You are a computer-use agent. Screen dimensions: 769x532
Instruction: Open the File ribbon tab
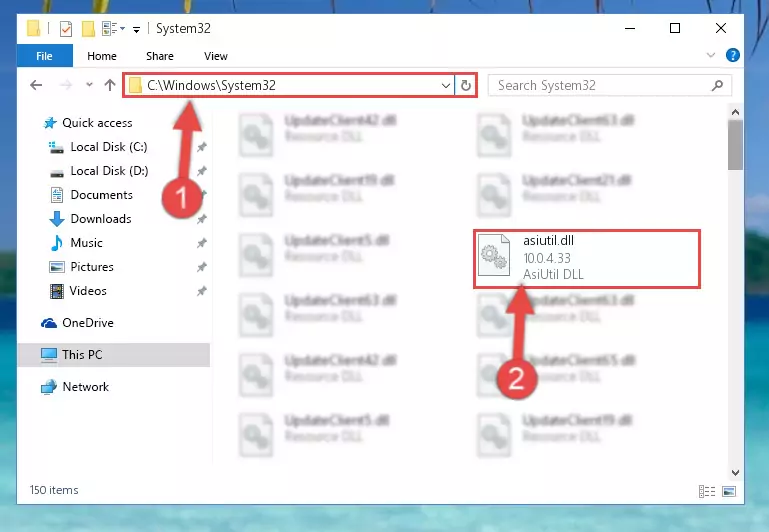tap(45, 56)
